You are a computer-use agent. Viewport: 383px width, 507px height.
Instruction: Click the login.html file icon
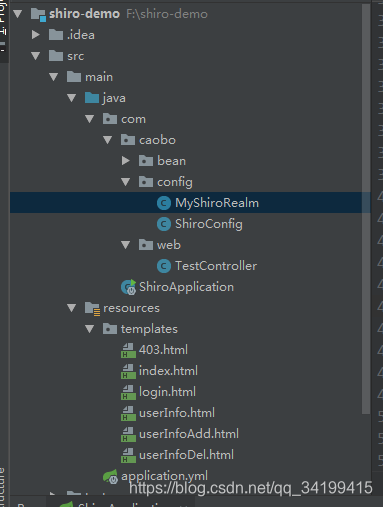128,392
